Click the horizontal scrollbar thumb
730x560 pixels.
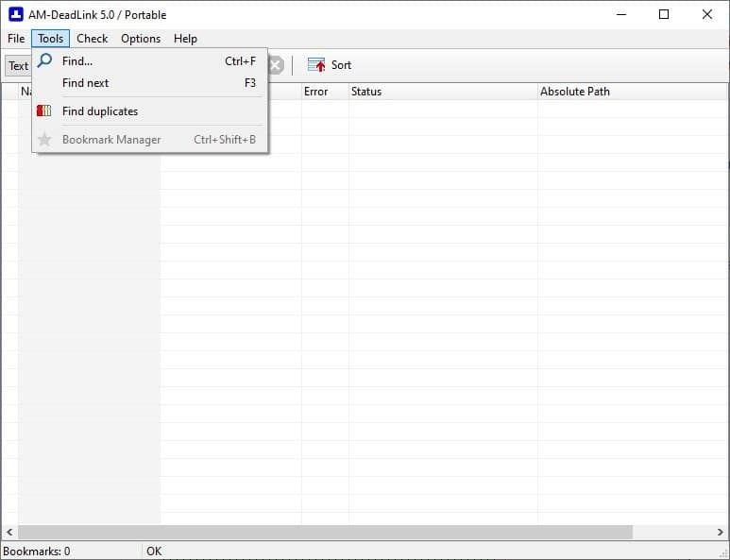tap(325, 532)
